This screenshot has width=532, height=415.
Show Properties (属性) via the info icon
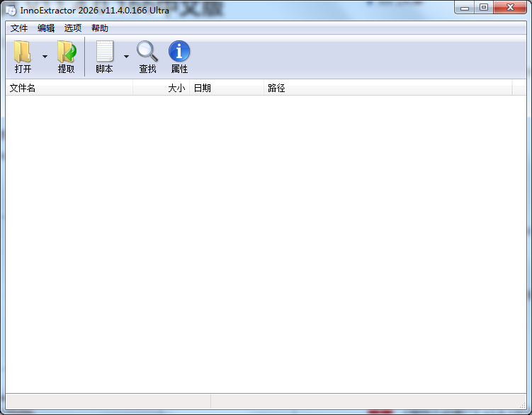pos(179,52)
